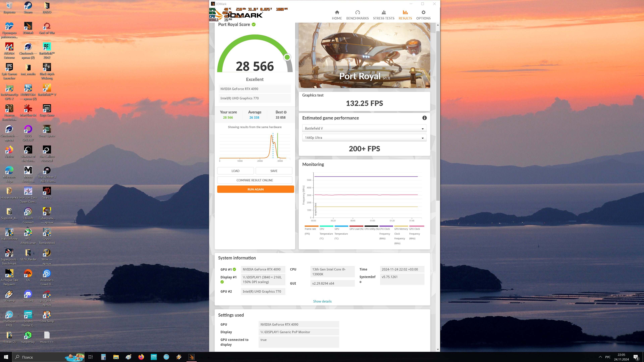Click Compare Result Online button
Viewport: 644px width, 362px height.
[x=255, y=180]
